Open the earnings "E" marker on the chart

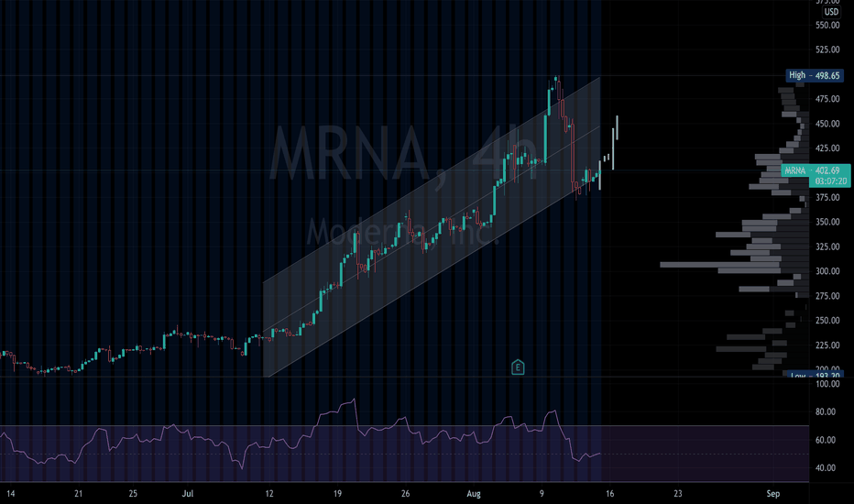point(518,367)
